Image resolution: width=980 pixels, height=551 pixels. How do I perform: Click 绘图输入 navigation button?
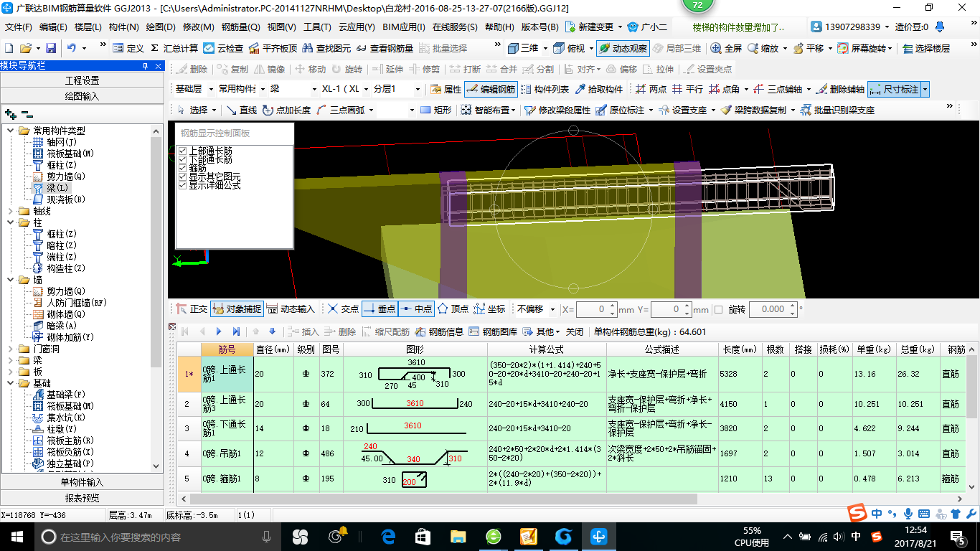[x=82, y=95]
